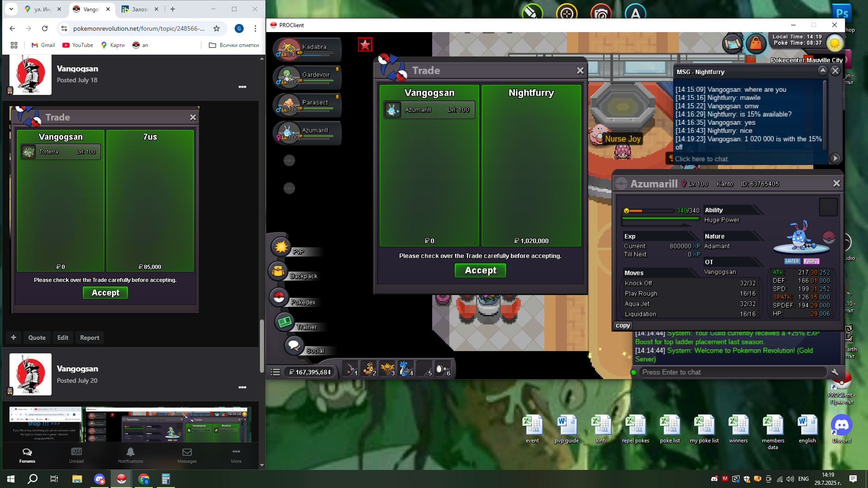Image resolution: width=868 pixels, height=488 pixels.
Task: Select Zapdos mount in hotbar slot 3
Action: [387, 369]
